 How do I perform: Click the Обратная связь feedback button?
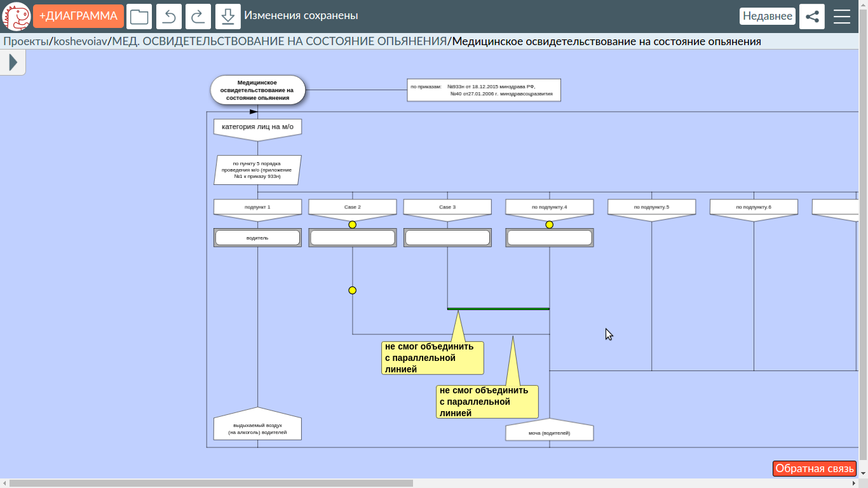click(814, 468)
